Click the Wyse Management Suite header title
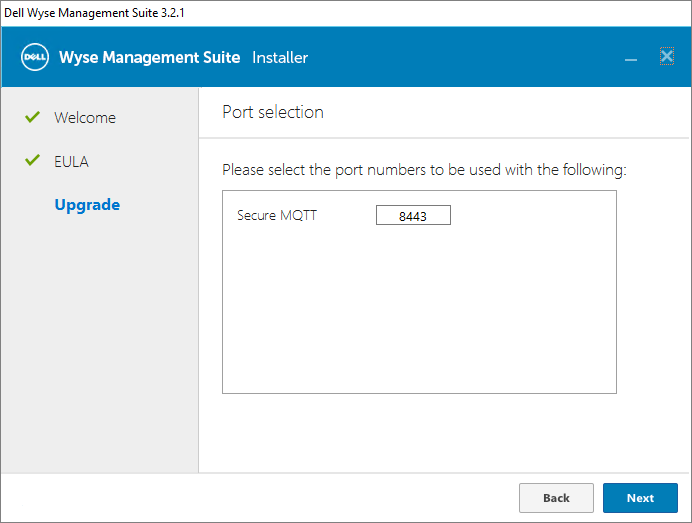This screenshot has height=523, width=692. [150, 57]
